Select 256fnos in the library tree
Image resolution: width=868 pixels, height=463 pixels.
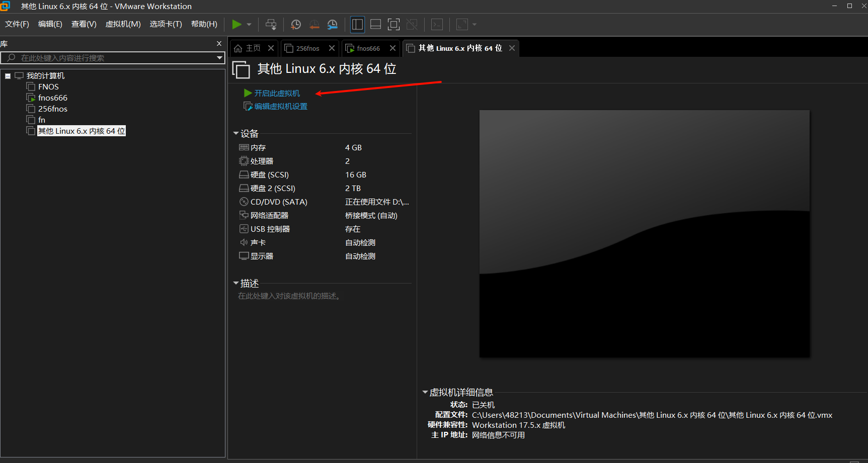pyautogui.click(x=53, y=109)
